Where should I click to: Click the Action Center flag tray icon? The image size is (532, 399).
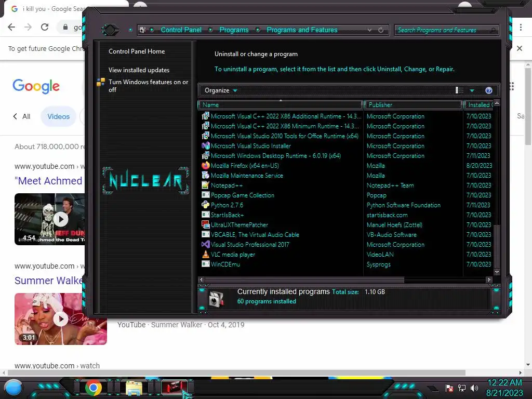pos(449,388)
